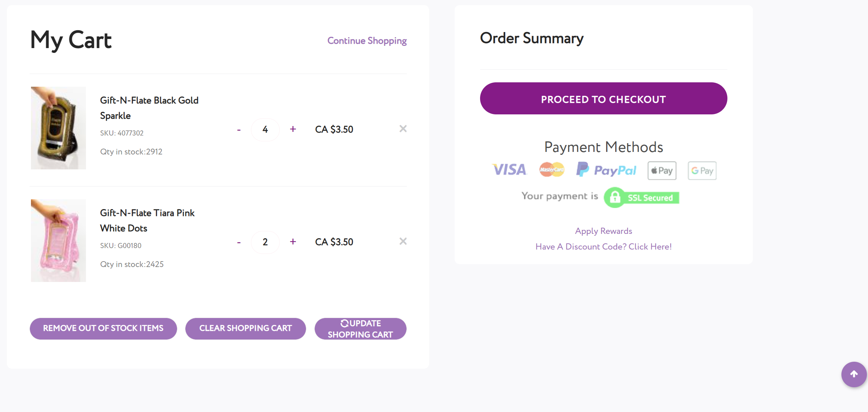Remove Tiara Pink White Dots from cart
This screenshot has height=412, width=868.
tap(403, 241)
